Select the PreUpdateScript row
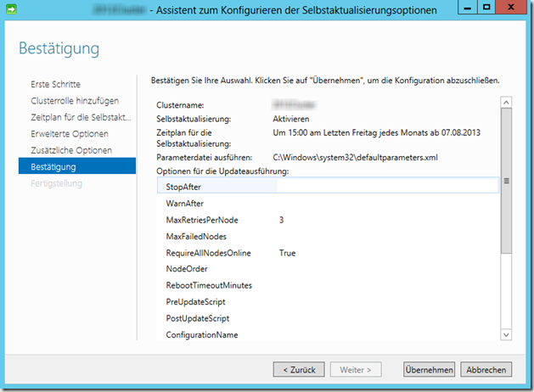Viewport: 534px width, 392px height. [328, 302]
